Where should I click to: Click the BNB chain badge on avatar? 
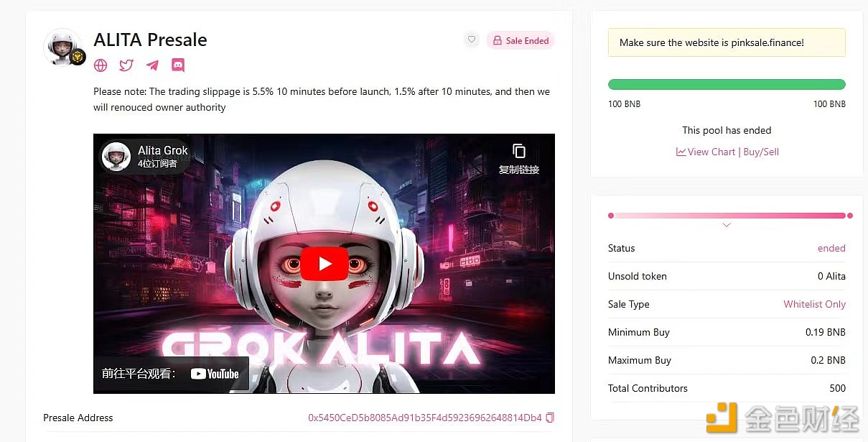(x=78, y=57)
